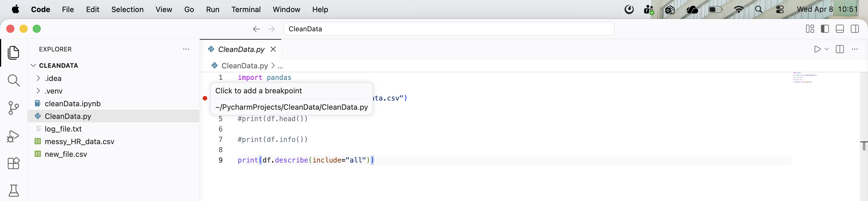Toggle the bottom panel visibility

pos(840,29)
